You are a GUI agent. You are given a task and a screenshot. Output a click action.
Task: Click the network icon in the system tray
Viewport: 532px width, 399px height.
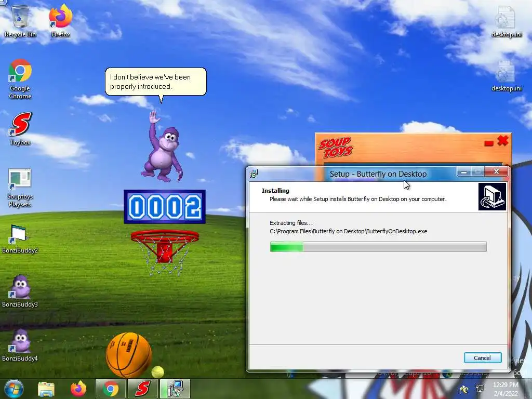(480, 389)
